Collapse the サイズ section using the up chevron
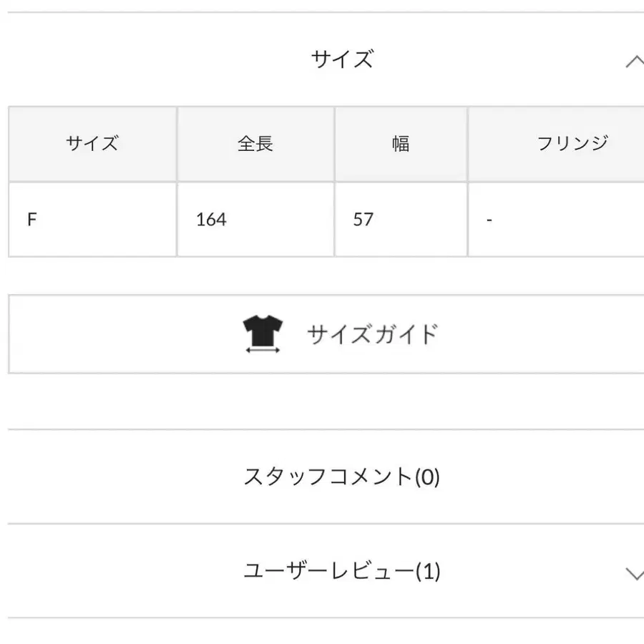The height and width of the screenshot is (644, 644). (634, 62)
